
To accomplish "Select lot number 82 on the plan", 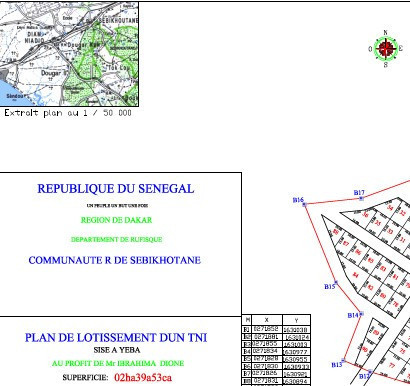I will [x=370, y=287].
